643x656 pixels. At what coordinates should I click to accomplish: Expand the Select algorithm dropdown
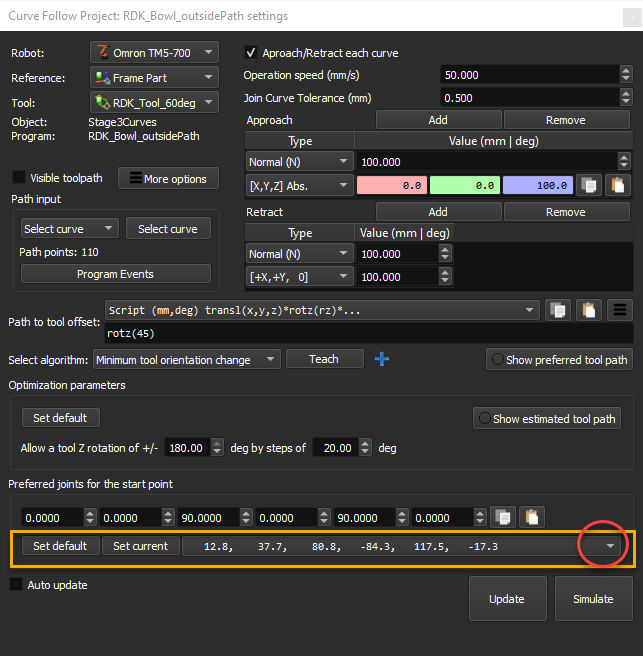186,360
